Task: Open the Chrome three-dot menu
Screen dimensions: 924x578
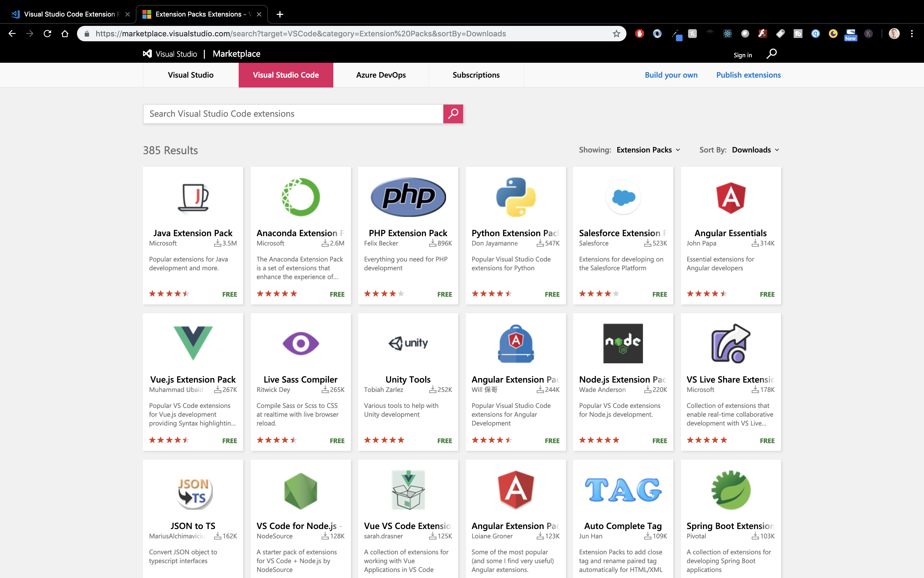Action: pyautogui.click(x=912, y=34)
